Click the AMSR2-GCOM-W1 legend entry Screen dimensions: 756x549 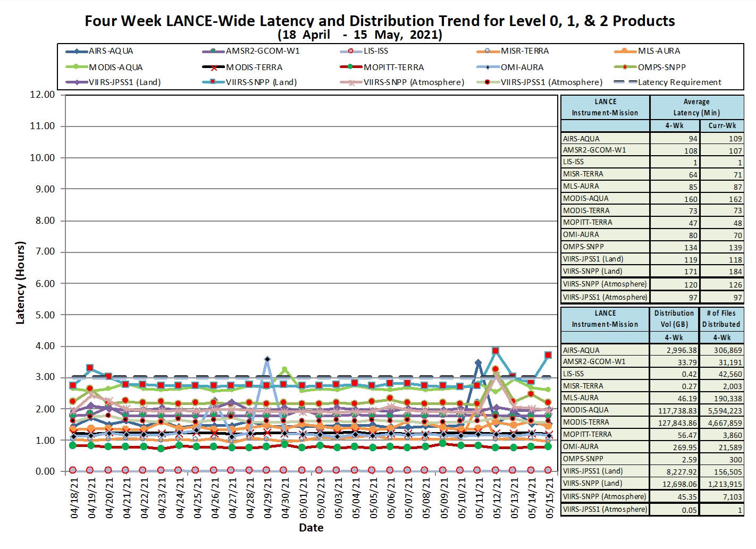coord(251,51)
